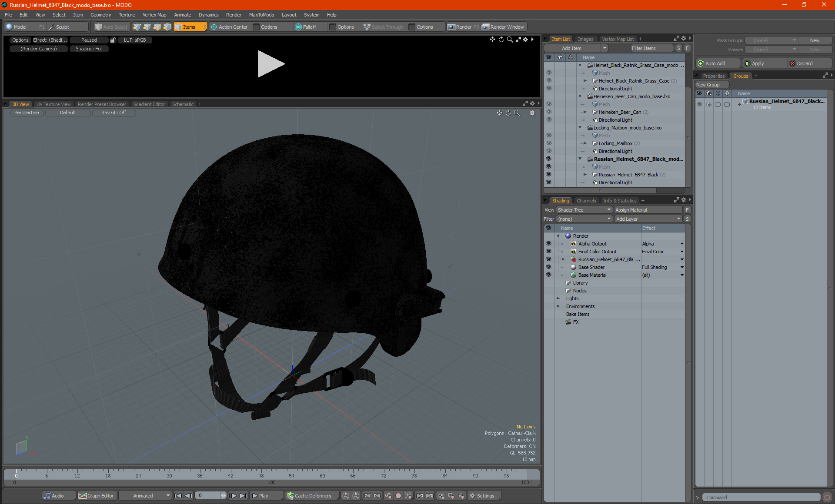
Task: Toggle visibility of Base Shader layer
Action: (549, 267)
